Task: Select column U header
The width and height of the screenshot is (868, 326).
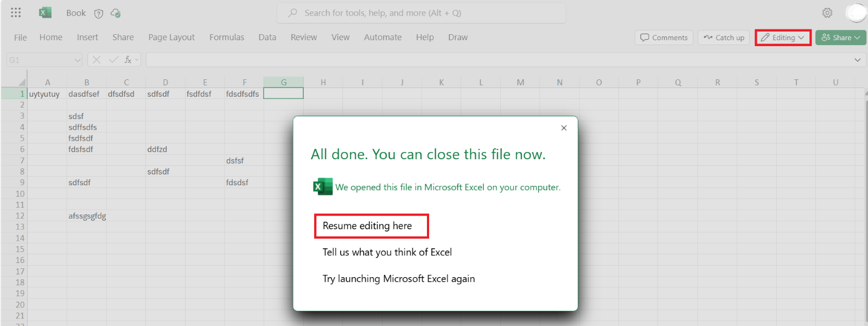Action: coord(835,83)
